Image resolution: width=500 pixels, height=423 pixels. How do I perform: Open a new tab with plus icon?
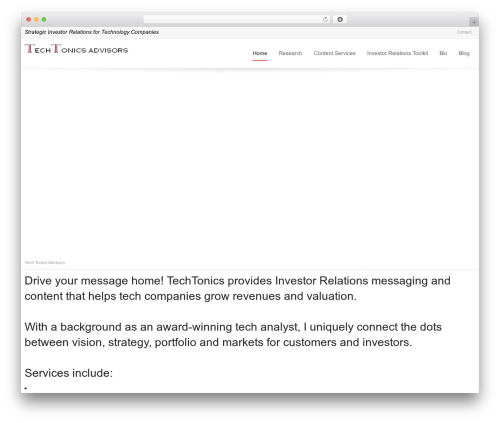point(474,22)
